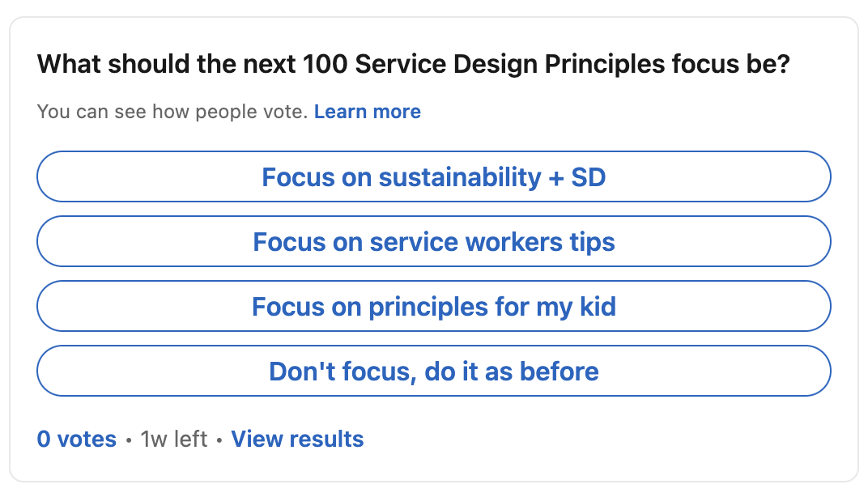Pick the sustainability poll option
Viewport: 868px width, 497px height.
(433, 176)
